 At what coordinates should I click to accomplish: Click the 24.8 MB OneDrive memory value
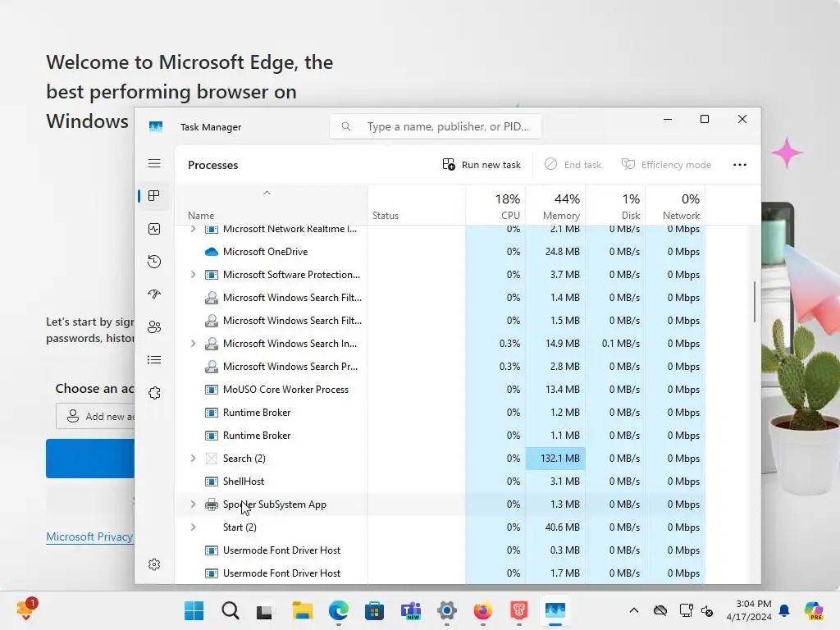[x=562, y=252]
